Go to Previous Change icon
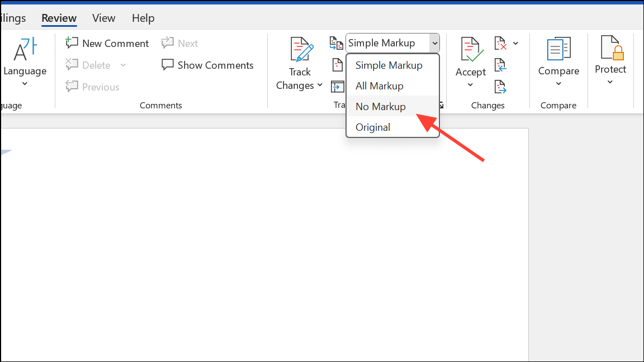The height and width of the screenshot is (362, 644). click(500, 65)
